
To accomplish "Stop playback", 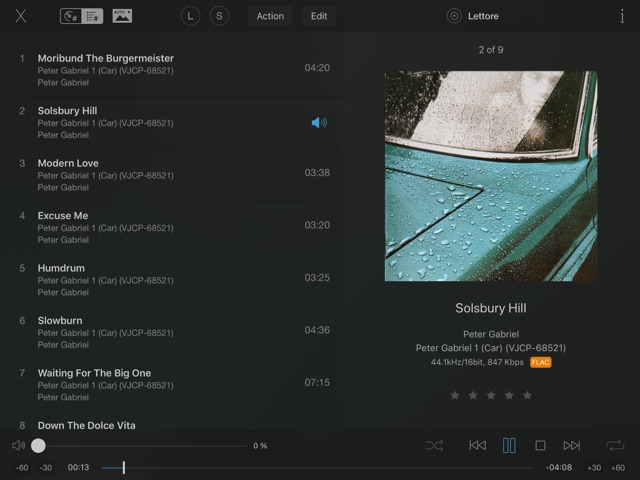I will (540, 445).
